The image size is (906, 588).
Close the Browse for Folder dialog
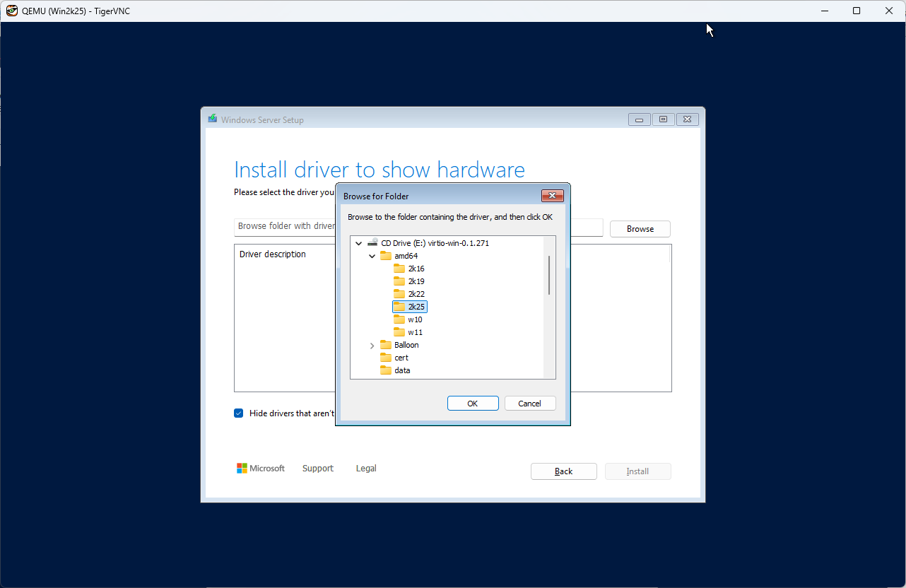click(552, 196)
